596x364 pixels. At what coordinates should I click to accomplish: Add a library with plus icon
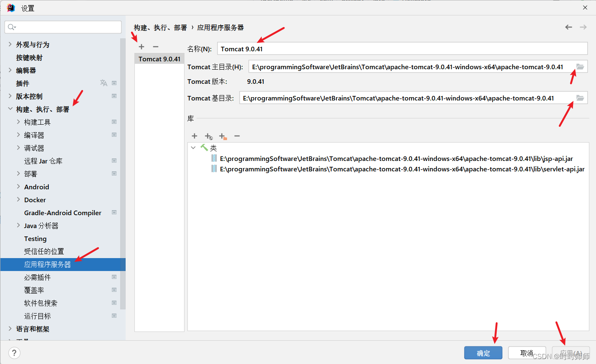[194, 136]
